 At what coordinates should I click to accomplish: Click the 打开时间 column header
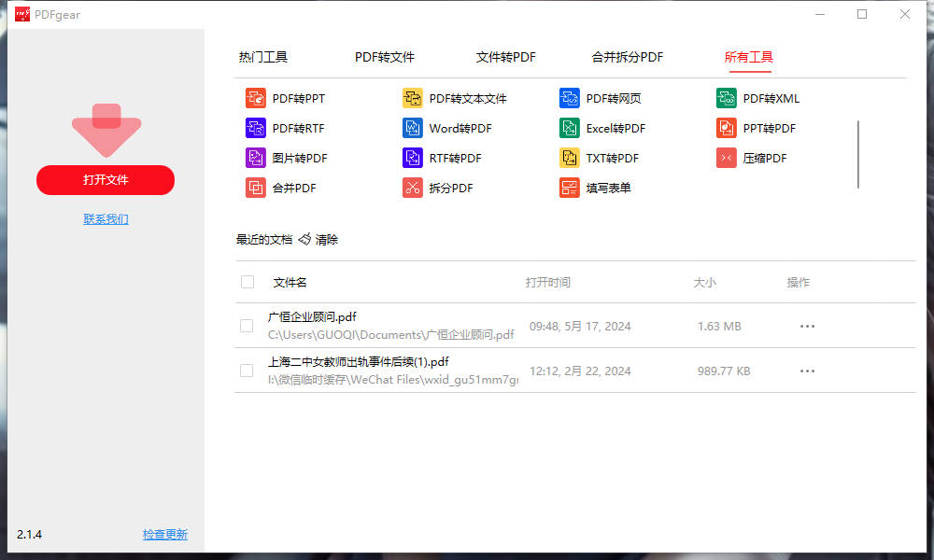pyautogui.click(x=548, y=282)
